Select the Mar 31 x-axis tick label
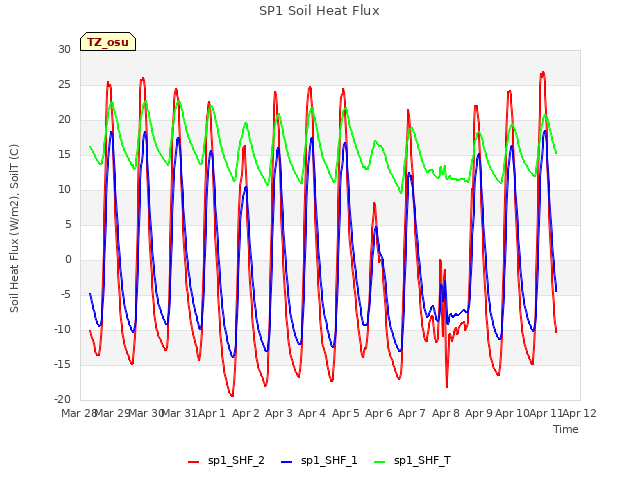 coord(180,413)
